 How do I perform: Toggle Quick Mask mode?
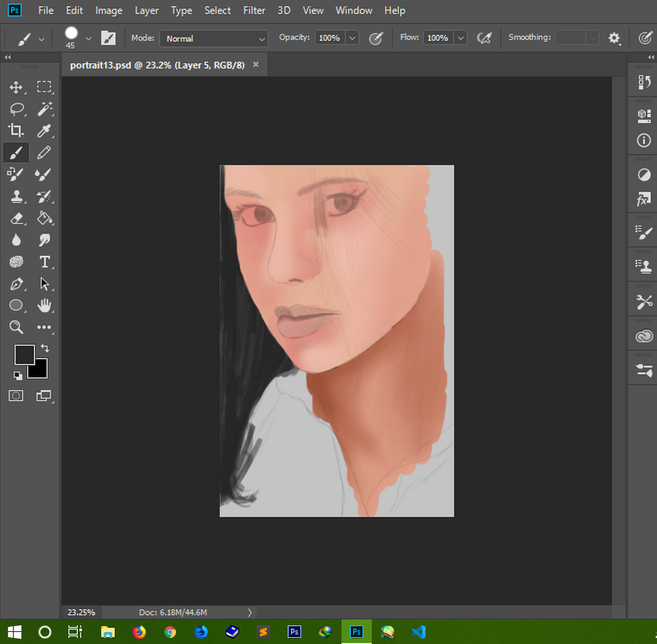(x=16, y=395)
